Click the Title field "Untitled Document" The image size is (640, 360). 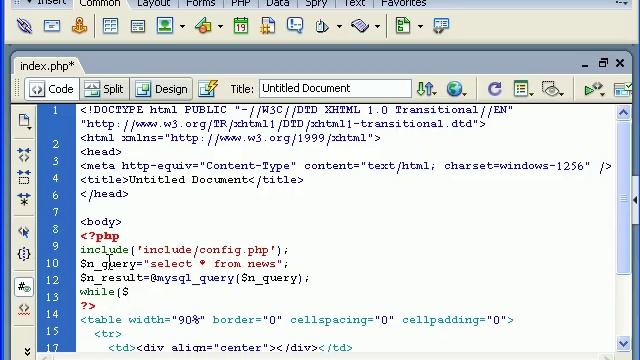(x=335, y=88)
